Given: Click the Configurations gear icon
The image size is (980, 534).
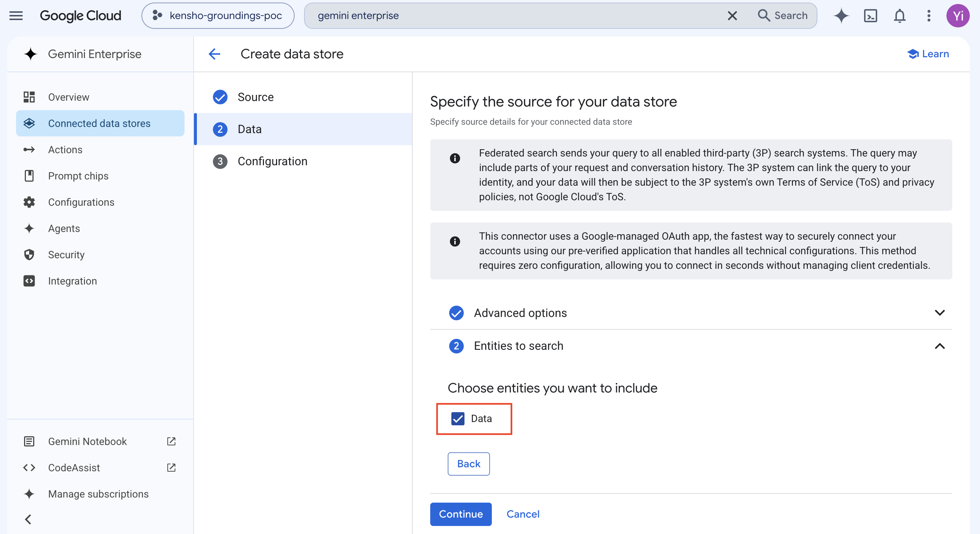Looking at the screenshot, I should (x=29, y=202).
